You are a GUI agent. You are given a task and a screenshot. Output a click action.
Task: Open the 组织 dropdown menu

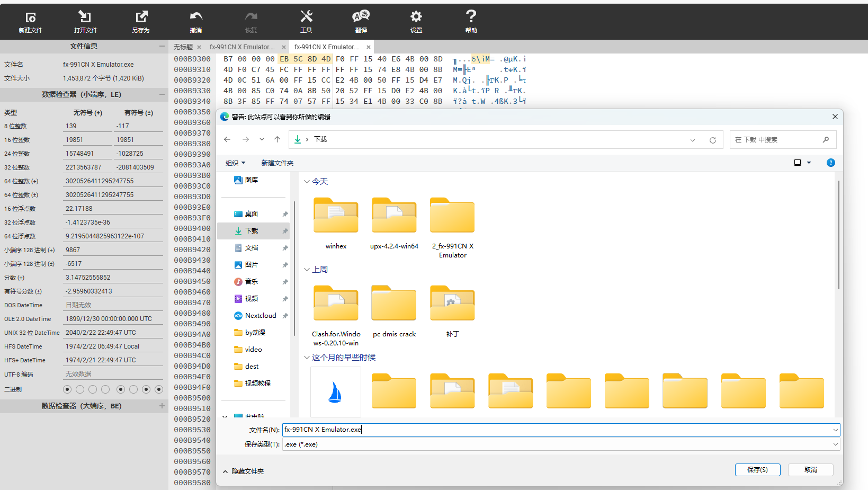click(236, 163)
